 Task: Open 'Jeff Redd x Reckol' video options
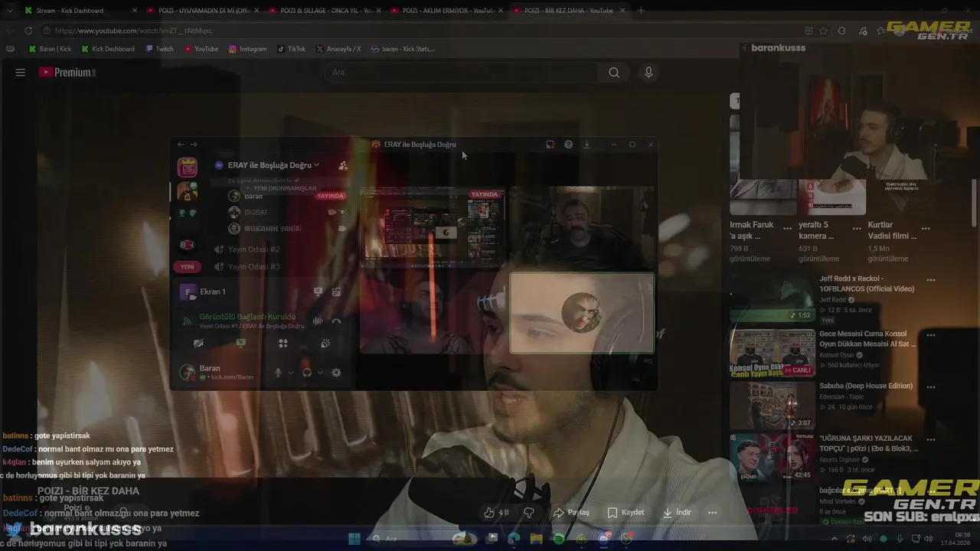point(931,280)
